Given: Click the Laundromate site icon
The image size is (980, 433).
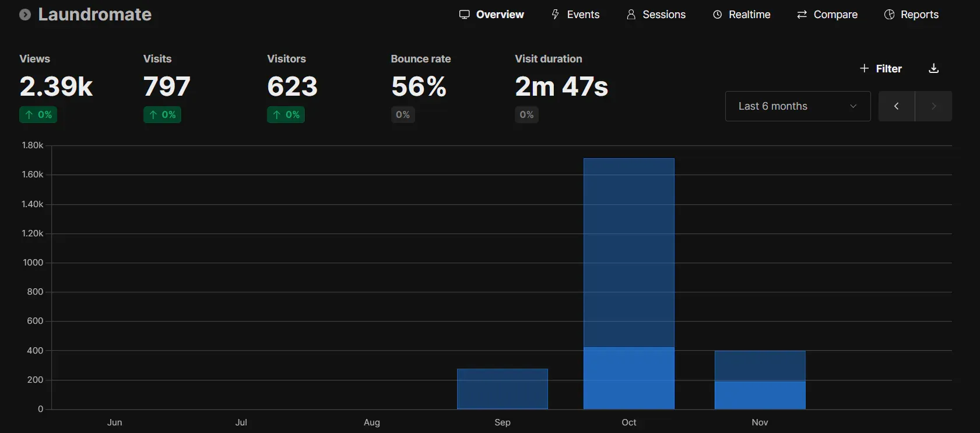Looking at the screenshot, I should [25, 15].
